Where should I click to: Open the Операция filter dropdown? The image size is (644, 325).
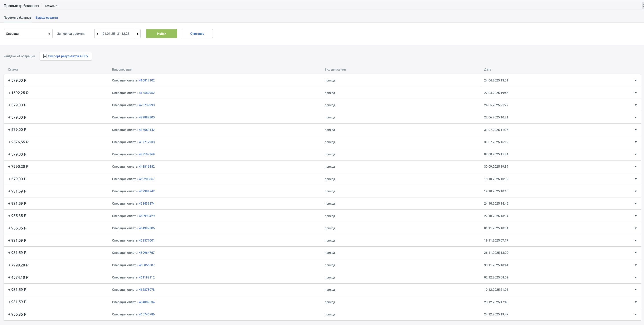coord(28,34)
